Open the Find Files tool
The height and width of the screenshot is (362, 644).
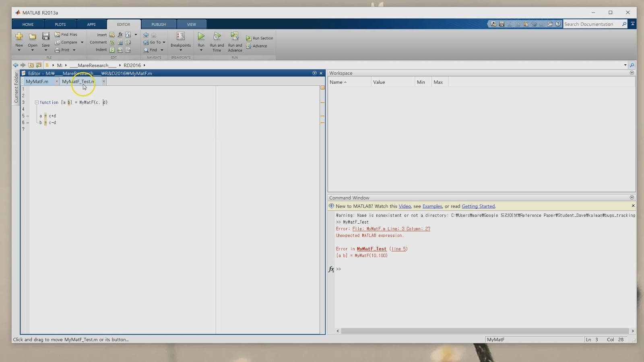[x=66, y=35]
